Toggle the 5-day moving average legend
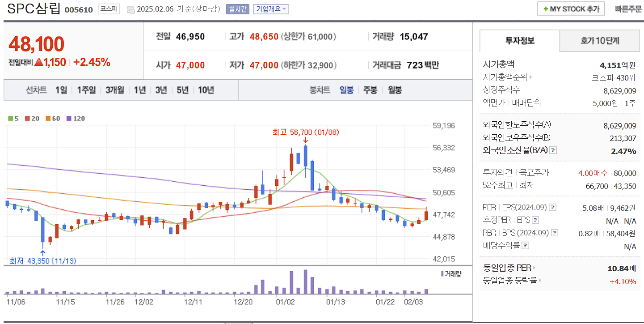The height and width of the screenshot is (324, 644). click(x=10, y=118)
